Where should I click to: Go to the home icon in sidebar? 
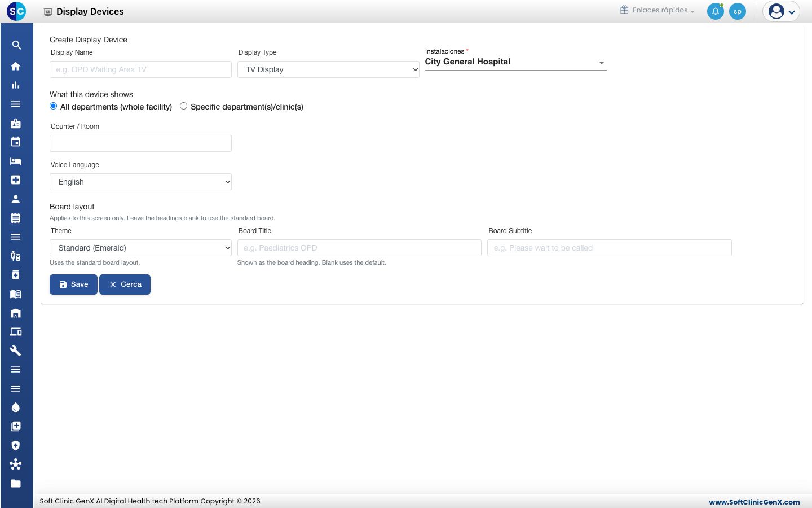click(16, 66)
